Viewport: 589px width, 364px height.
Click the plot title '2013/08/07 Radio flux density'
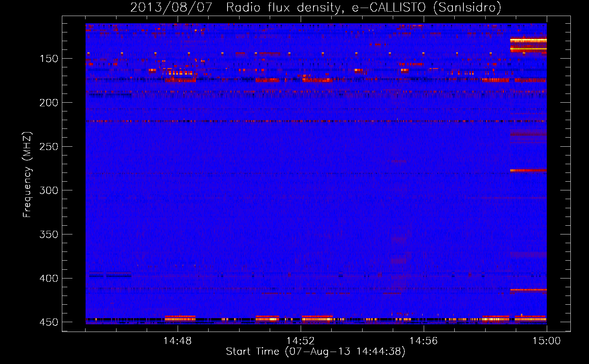237,8
